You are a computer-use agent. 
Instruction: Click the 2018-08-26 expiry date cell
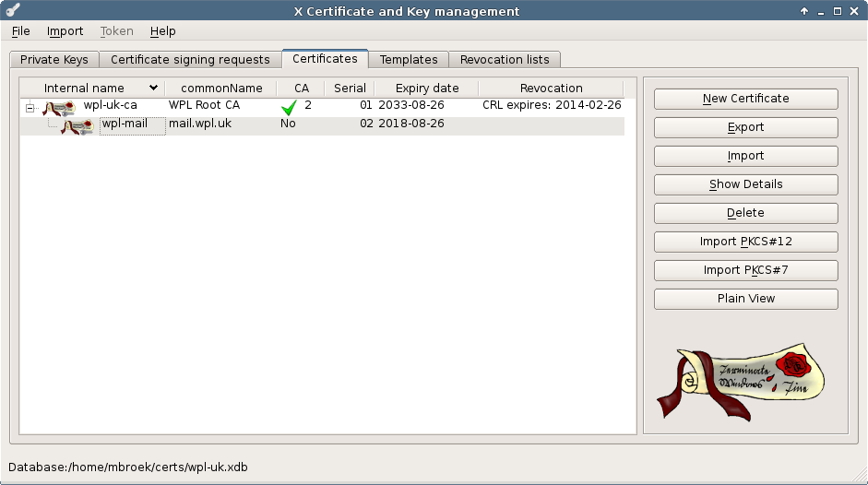pyautogui.click(x=411, y=124)
